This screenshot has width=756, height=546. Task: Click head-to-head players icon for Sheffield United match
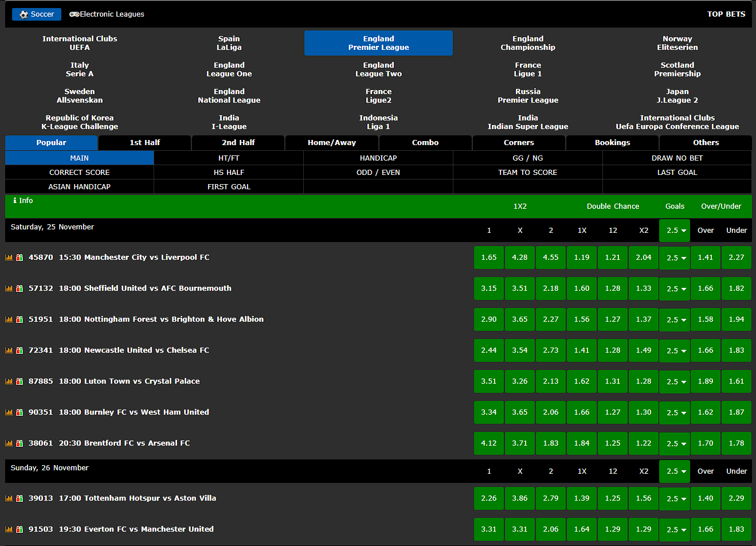[19, 288]
